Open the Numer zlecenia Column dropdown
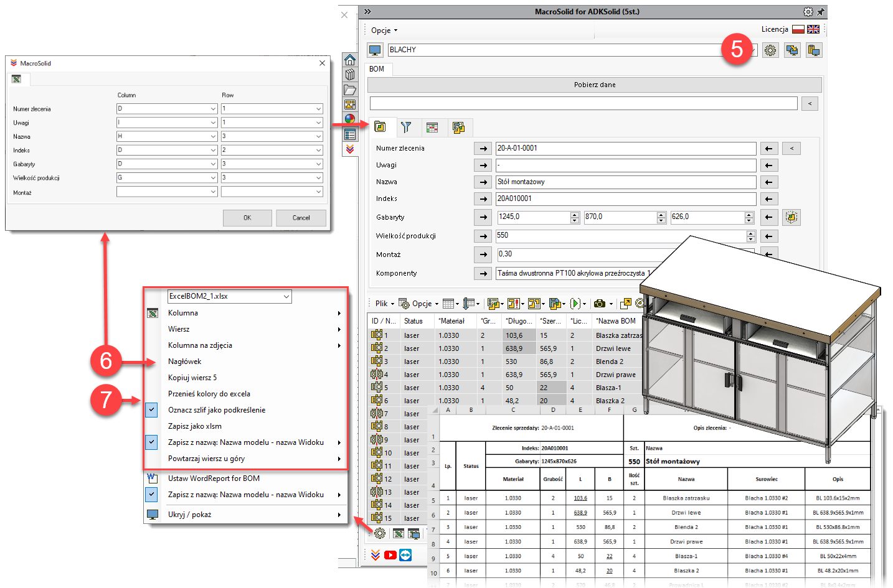 pyautogui.click(x=212, y=109)
